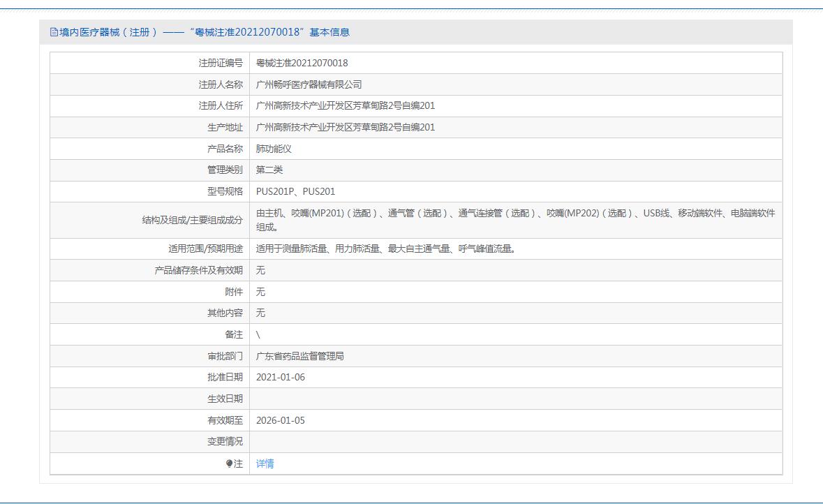This screenshot has width=823, height=504.
Task: Click the 产品储存条件及有效期 label
Action: 198,270
